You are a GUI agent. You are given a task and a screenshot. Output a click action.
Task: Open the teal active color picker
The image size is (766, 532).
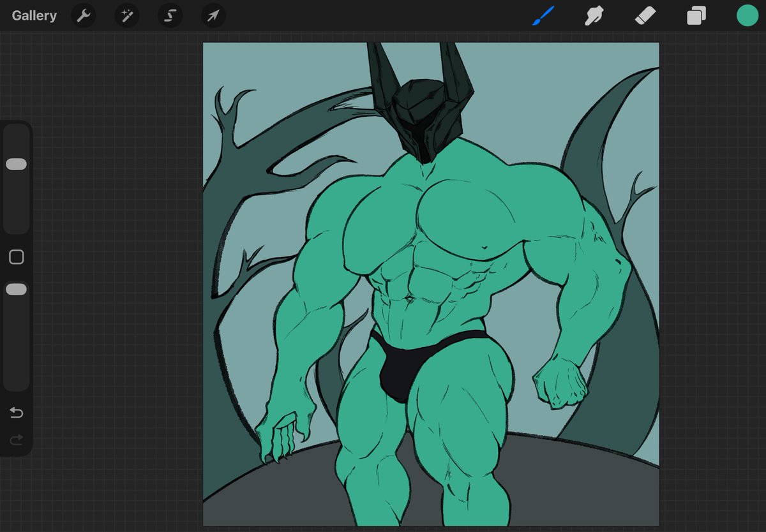coord(747,16)
